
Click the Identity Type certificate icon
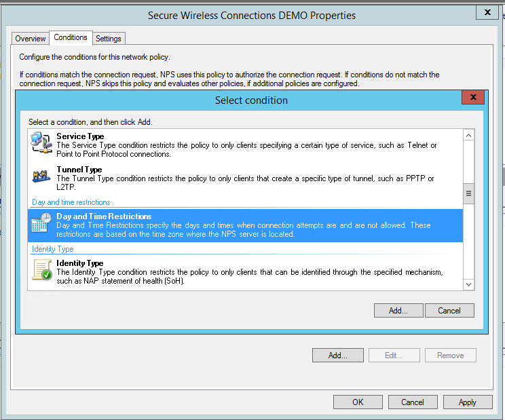(41, 269)
